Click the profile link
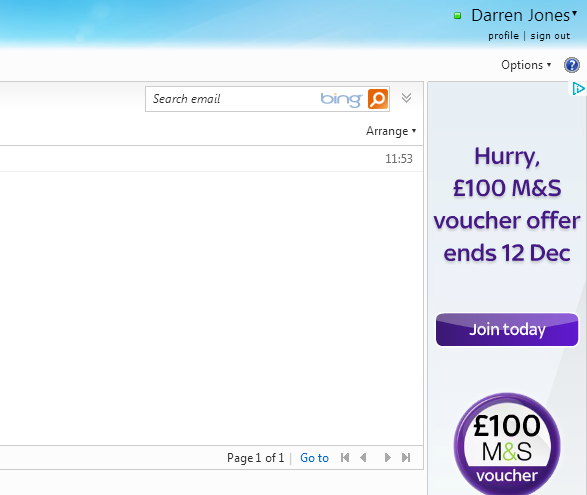Image resolution: width=587 pixels, height=495 pixels. (x=503, y=36)
